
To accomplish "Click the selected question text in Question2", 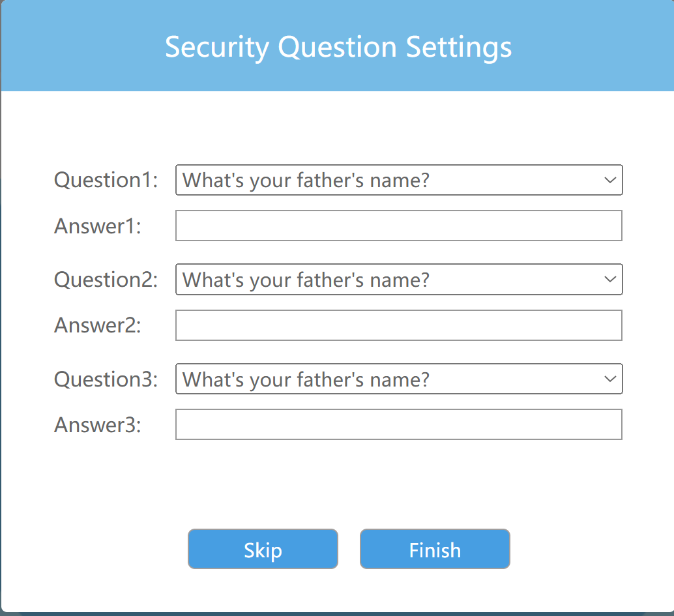I will tap(306, 280).
